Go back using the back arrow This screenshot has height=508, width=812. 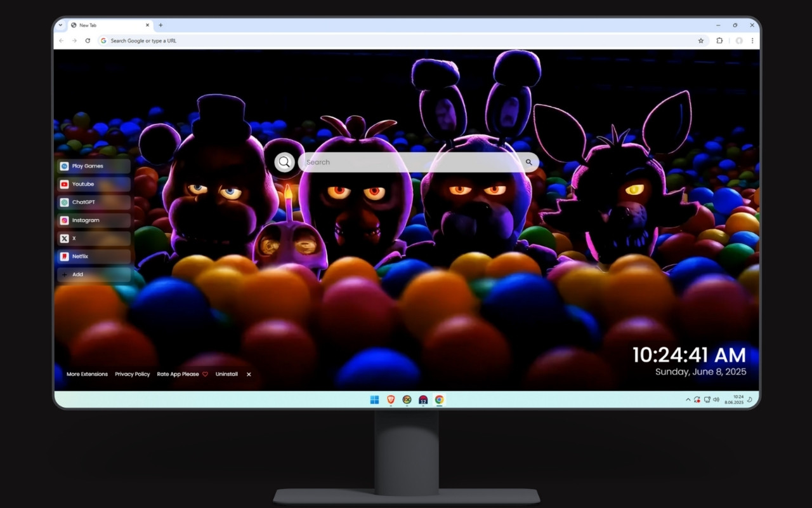pos(62,41)
